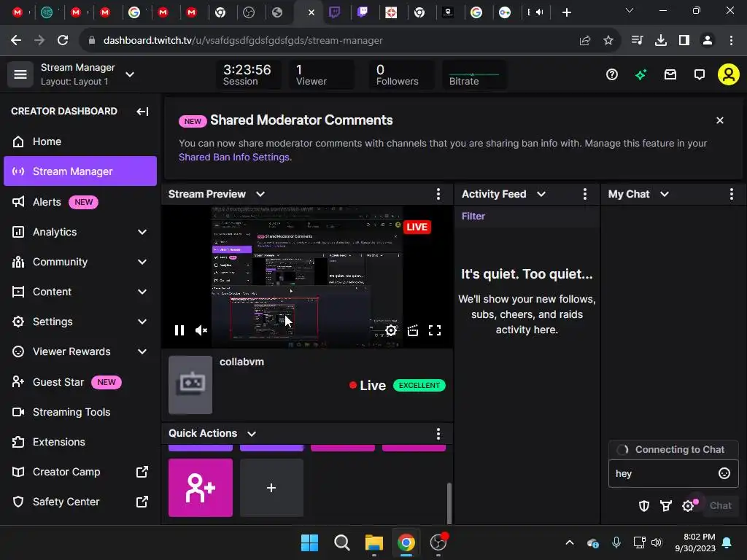Screen dimensions: 747x560
Task: Dismiss the Shared Moderator Comments banner
Action: [x=720, y=120]
